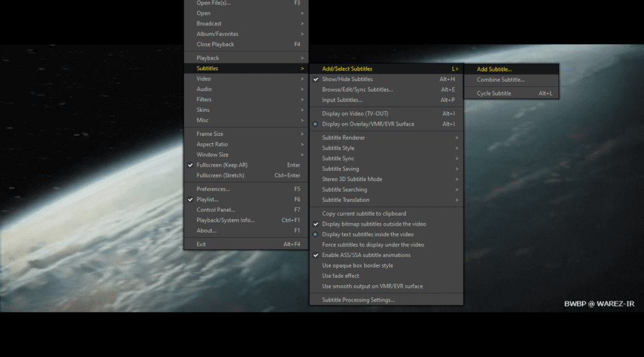Choose Cycle Subtitle entry
Viewport: 644px width, 357px height.
click(x=494, y=94)
